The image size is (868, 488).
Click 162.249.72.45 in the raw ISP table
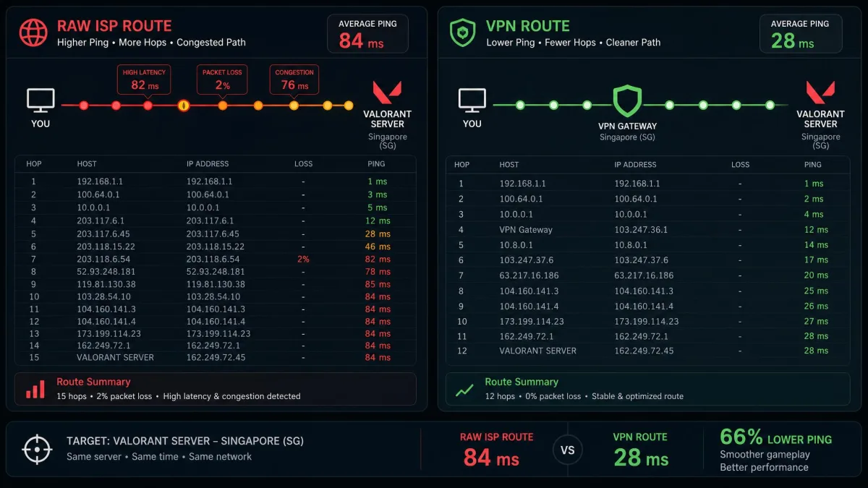pyautogui.click(x=216, y=357)
